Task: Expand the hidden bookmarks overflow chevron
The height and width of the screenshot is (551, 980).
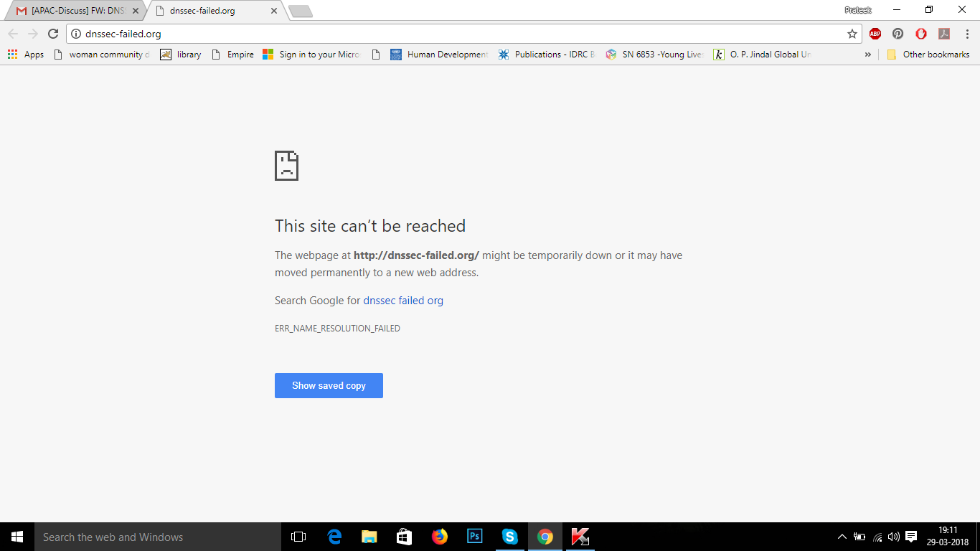Action: pyautogui.click(x=867, y=55)
